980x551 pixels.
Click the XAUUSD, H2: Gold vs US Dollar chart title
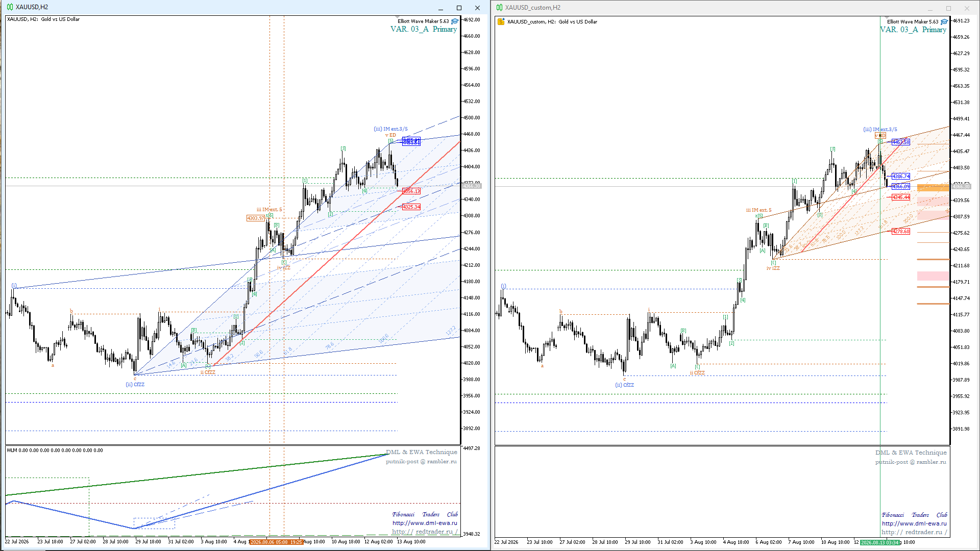tap(43, 19)
